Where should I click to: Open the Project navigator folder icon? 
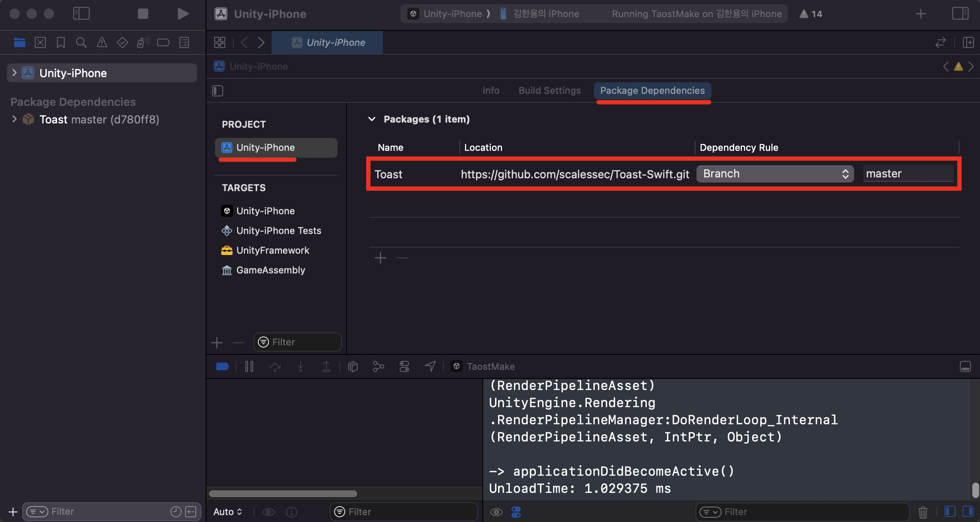point(20,42)
